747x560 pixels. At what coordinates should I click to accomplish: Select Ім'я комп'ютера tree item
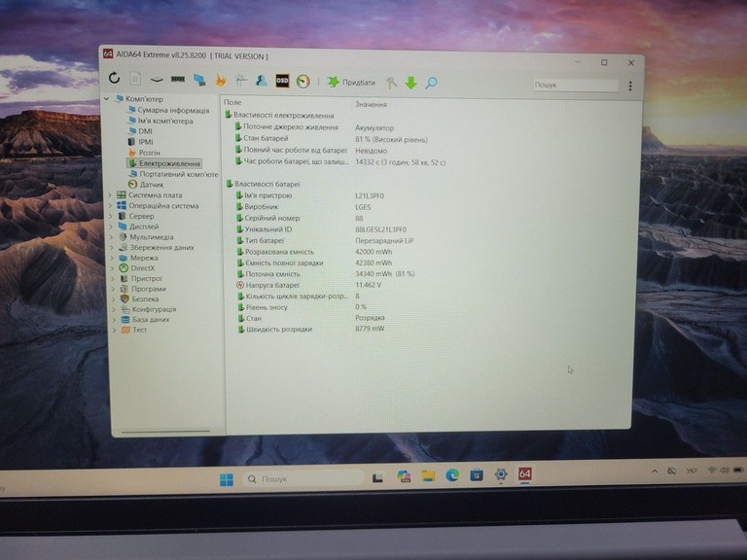click(x=160, y=121)
